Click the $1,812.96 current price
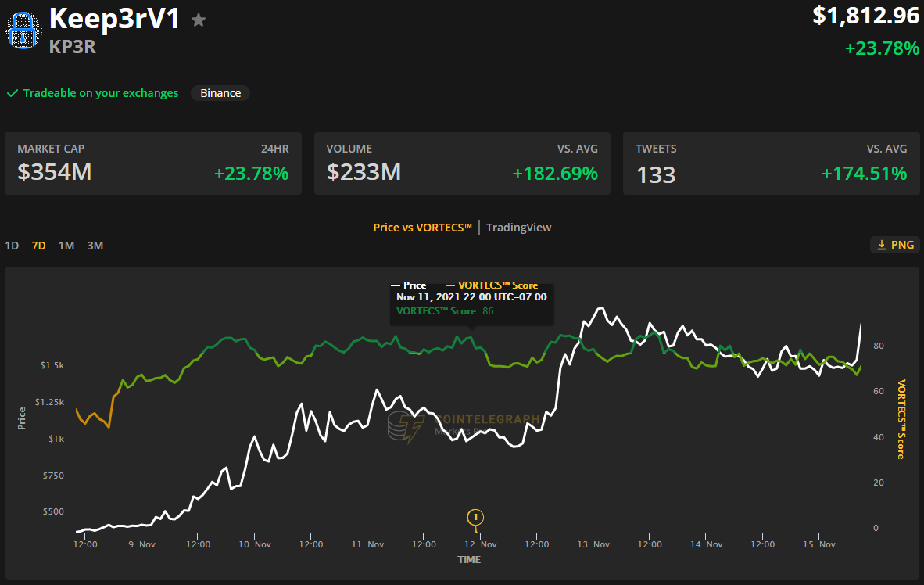Screen dimensions: 924x585 [x=865, y=16]
